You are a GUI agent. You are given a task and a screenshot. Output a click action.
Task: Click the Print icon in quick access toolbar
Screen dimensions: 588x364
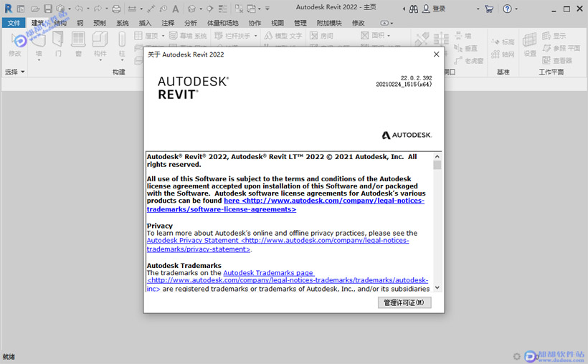tap(117, 9)
